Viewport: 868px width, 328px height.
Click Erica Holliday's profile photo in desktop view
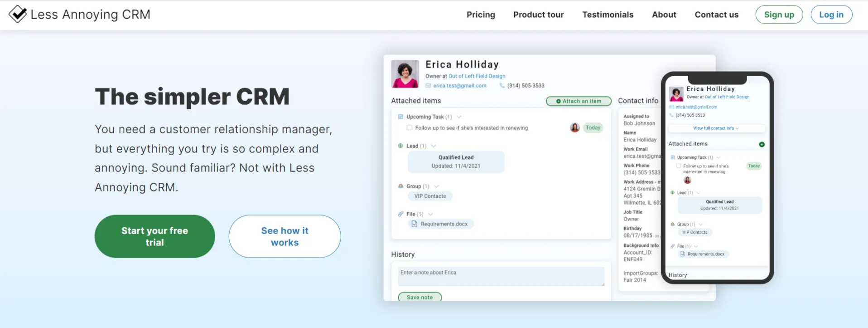pyautogui.click(x=405, y=74)
